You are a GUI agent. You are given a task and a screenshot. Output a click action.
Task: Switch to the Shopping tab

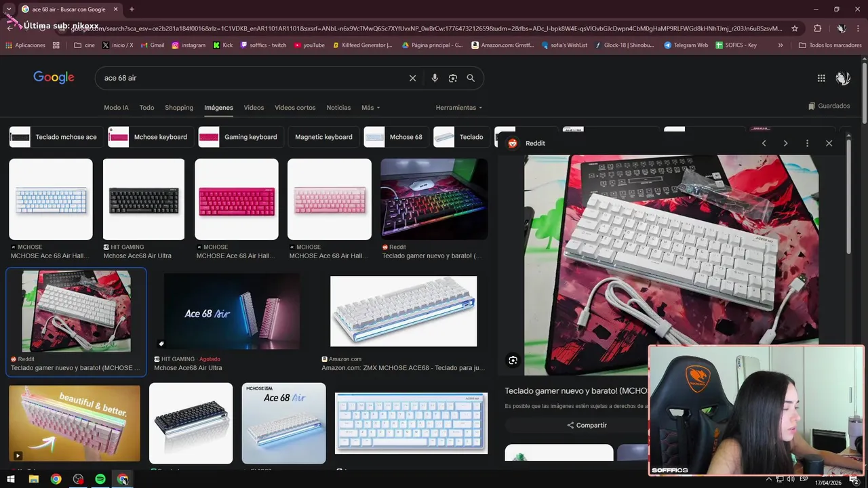tap(179, 108)
